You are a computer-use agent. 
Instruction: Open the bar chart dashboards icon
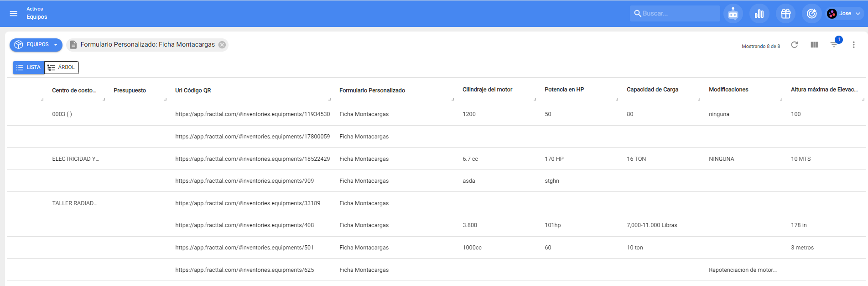coord(759,14)
